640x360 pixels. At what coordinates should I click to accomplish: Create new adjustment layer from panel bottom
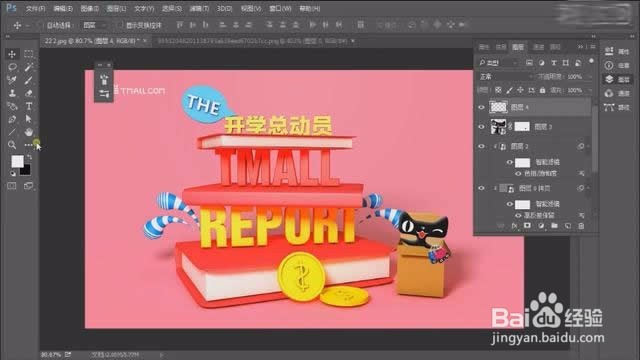(x=541, y=226)
